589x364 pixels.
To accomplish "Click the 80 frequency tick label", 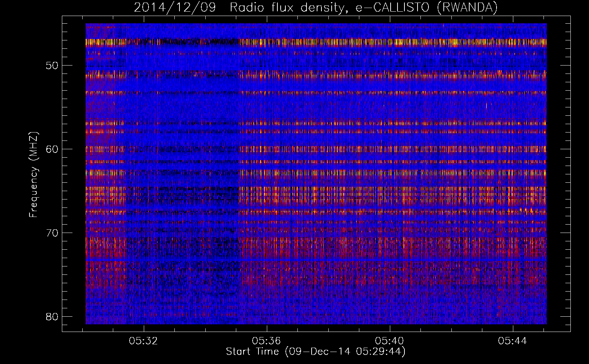I will coord(52,317).
